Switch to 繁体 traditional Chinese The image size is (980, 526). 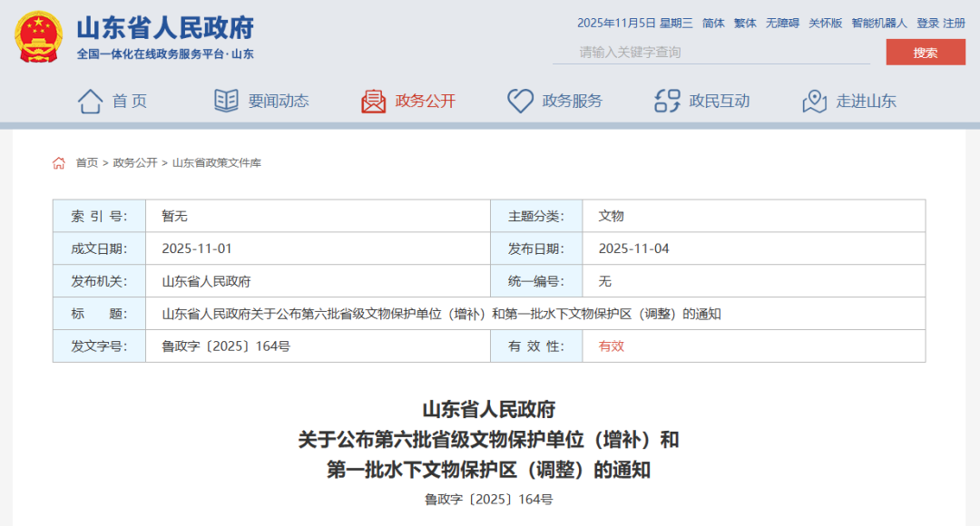click(745, 24)
